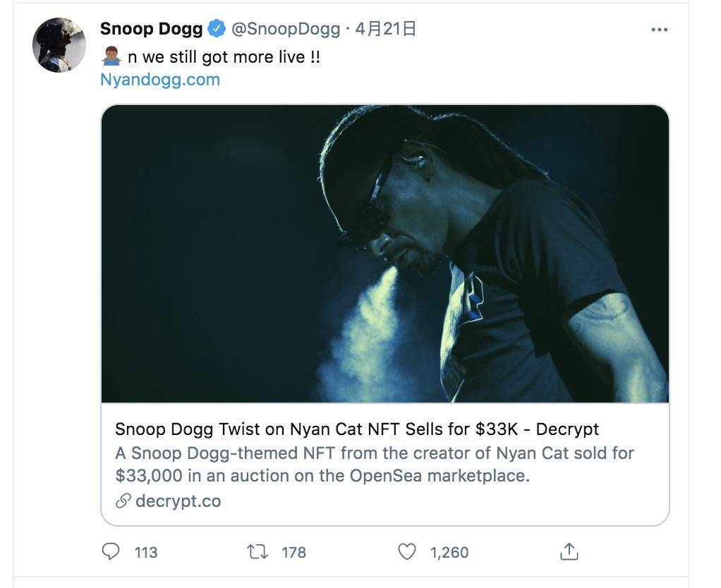Open the share icon under the tweet
Screen dimensions: 721x588
tap(569, 551)
